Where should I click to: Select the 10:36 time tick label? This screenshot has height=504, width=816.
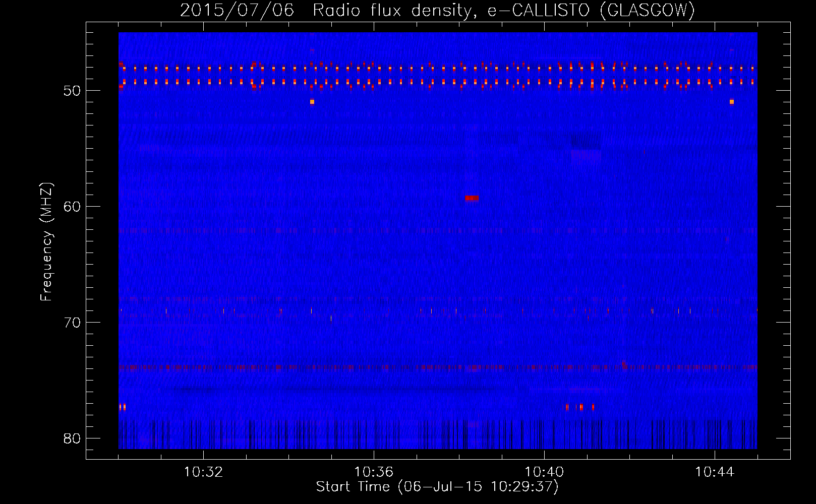[374, 472]
